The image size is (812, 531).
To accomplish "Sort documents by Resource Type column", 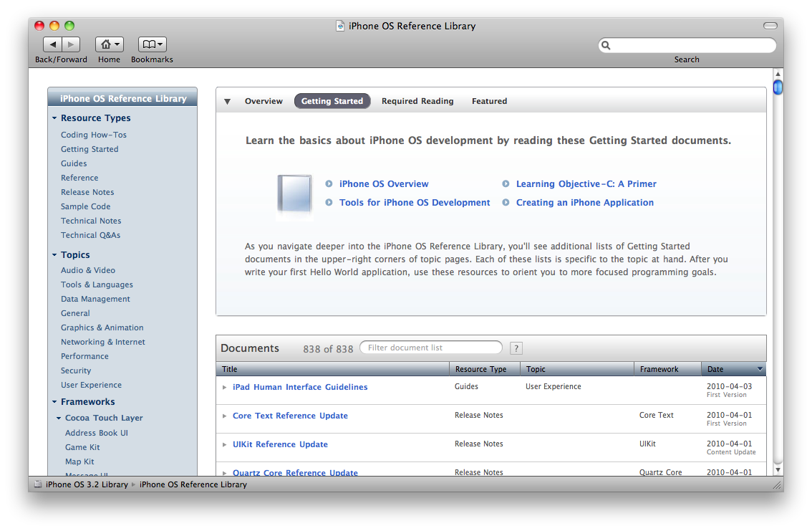I will [485, 369].
